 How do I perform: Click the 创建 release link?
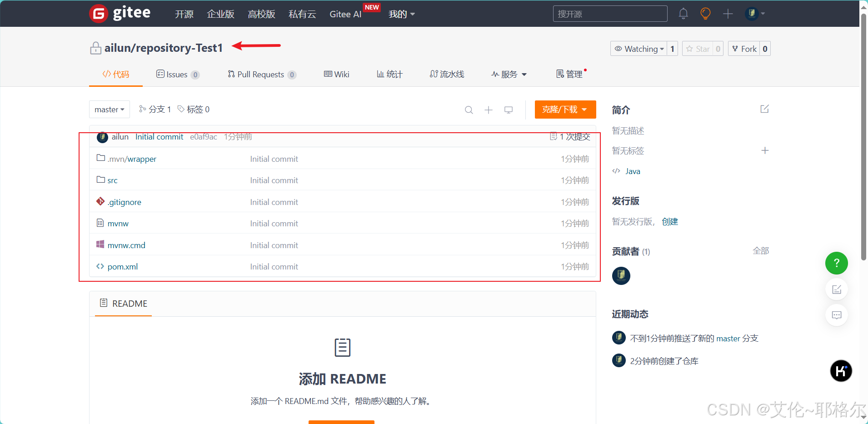point(670,222)
